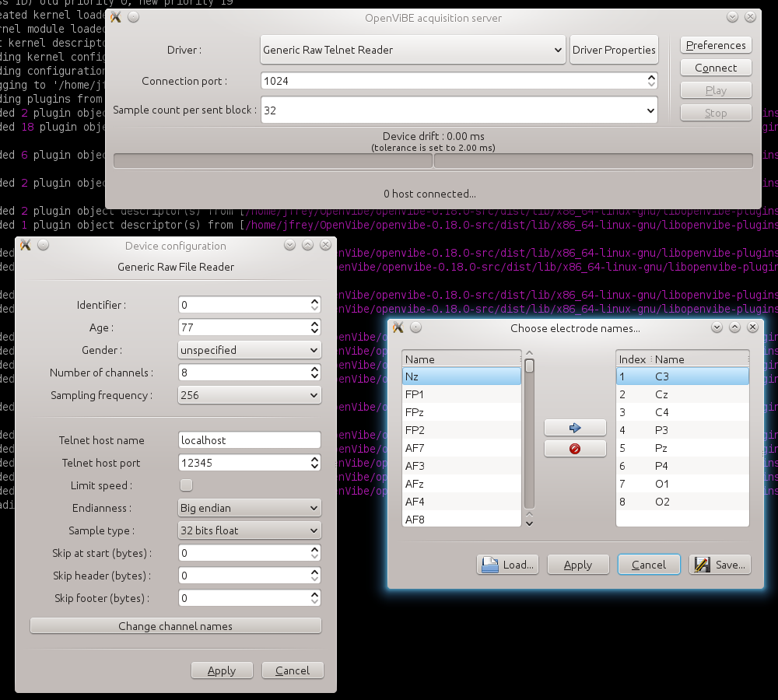Open the Sampling frequency dropdown
Screen dimensions: 778x700
click(249, 395)
